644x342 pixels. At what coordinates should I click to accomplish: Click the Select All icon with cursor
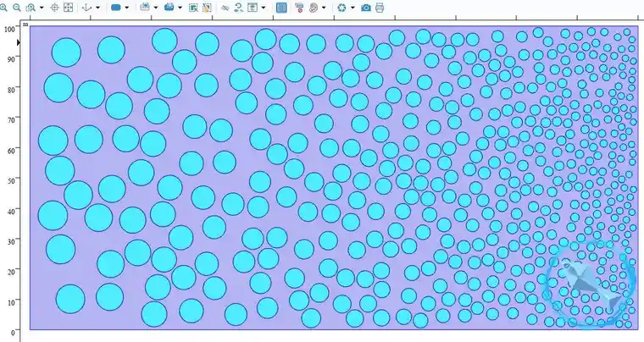pos(193,8)
